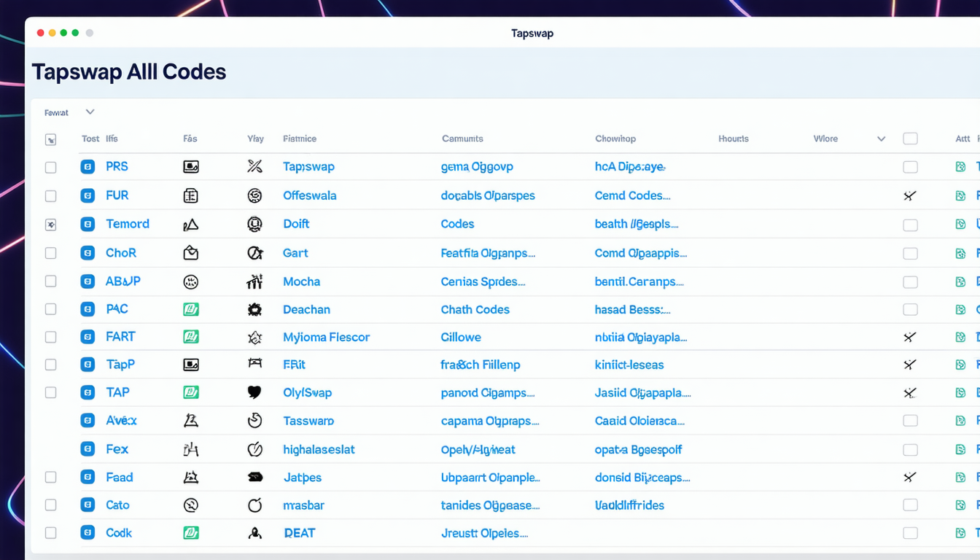980x560 pixels.
Task: Sort by the Camumts column header
Action: coord(462,139)
